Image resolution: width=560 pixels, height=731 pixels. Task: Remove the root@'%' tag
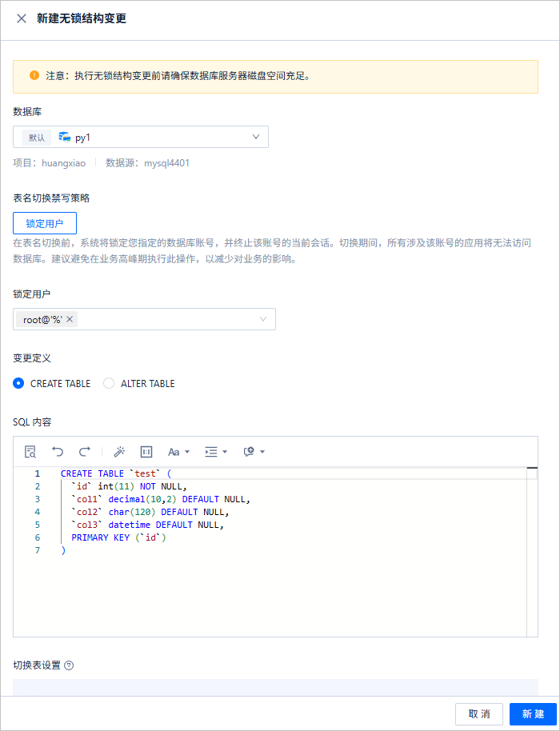coord(70,319)
